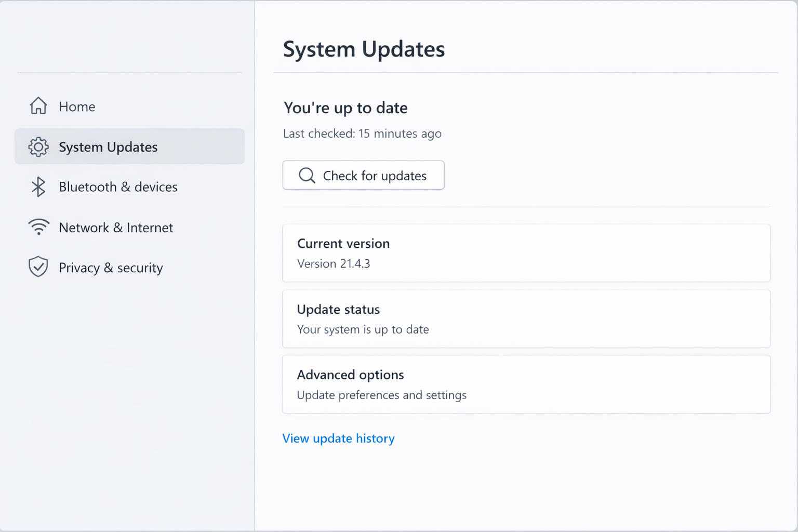Open the View update history link
Viewport: 798px width, 532px height.
[338, 438]
